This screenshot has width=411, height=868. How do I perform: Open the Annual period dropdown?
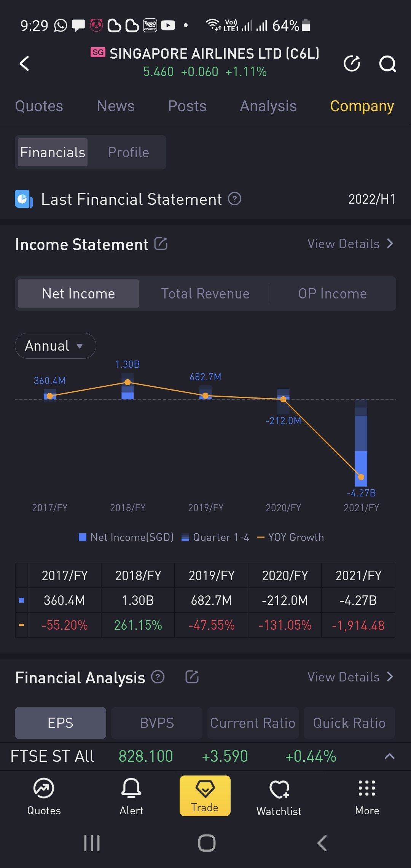pyautogui.click(x=56, y=346)
